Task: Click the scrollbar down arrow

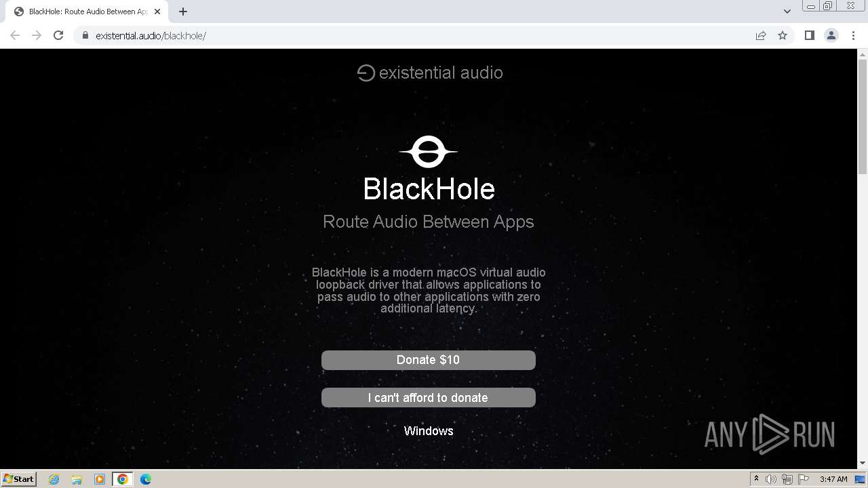Action: click(863, 463)
